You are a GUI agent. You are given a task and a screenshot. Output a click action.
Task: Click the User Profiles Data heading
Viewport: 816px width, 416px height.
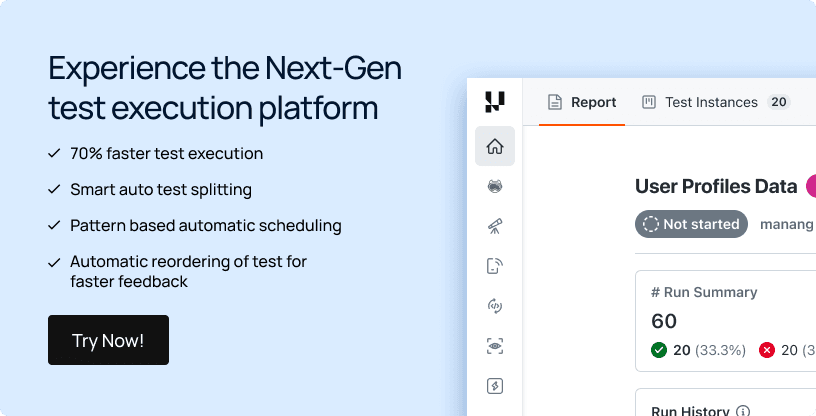pyautogui.click(x=716, y=186)
